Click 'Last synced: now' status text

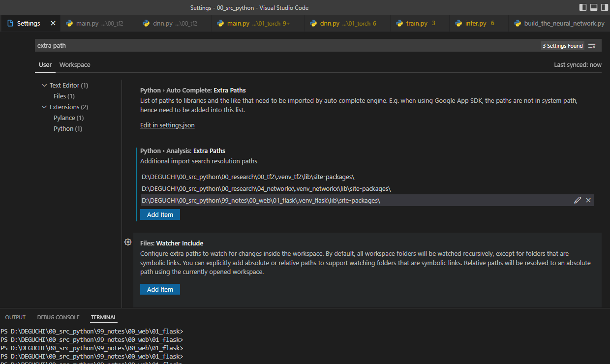(x=578, y=64)
